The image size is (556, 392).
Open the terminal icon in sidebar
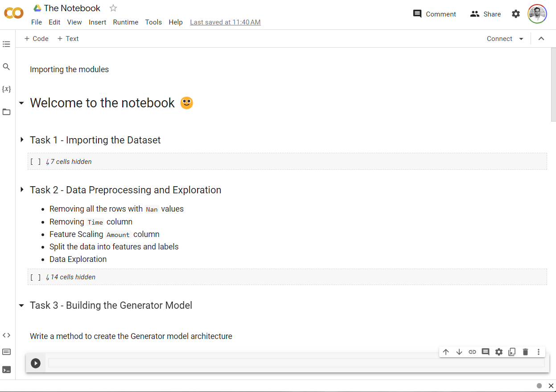6,369
